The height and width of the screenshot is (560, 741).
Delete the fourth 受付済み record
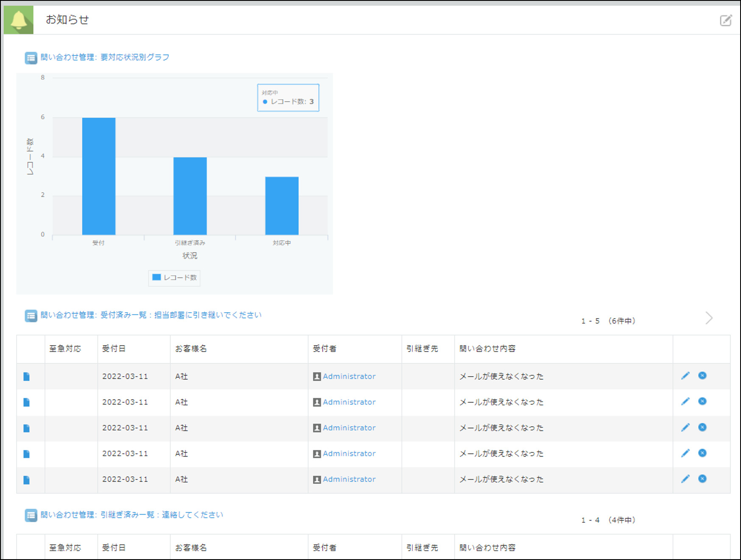pyautogui.click(x=702, y=453)
